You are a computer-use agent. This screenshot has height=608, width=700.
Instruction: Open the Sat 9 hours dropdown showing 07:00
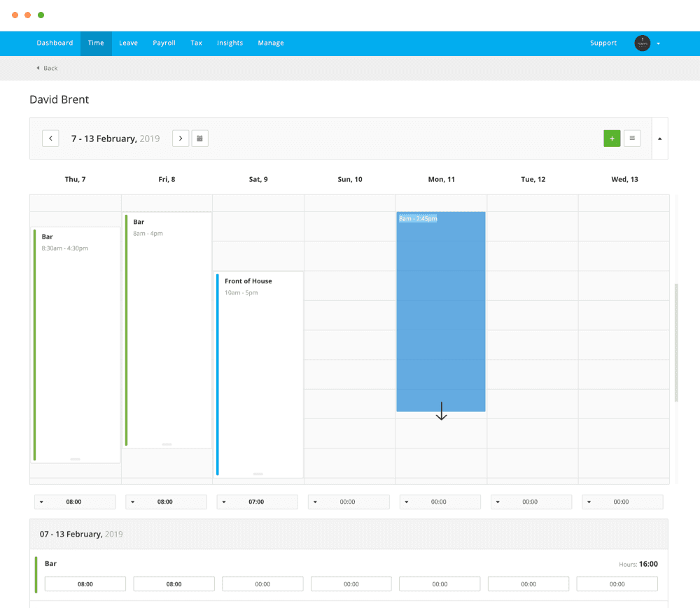[258, 502]
